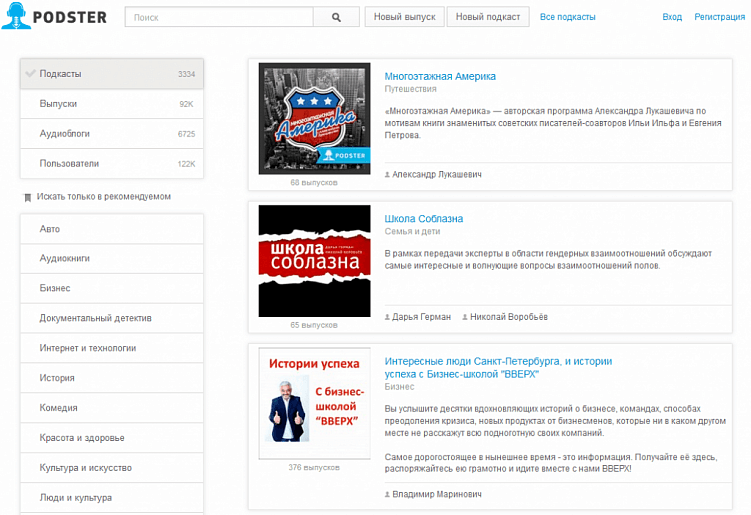Screen dimensions: 751x515
Task: Open the Вход login link
Action: (672, 17)
